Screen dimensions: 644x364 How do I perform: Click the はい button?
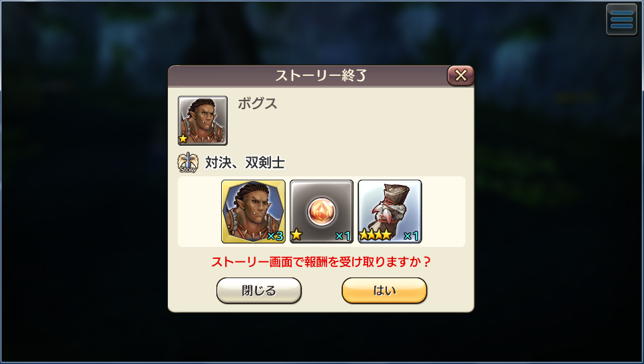[x=384, y=291]
